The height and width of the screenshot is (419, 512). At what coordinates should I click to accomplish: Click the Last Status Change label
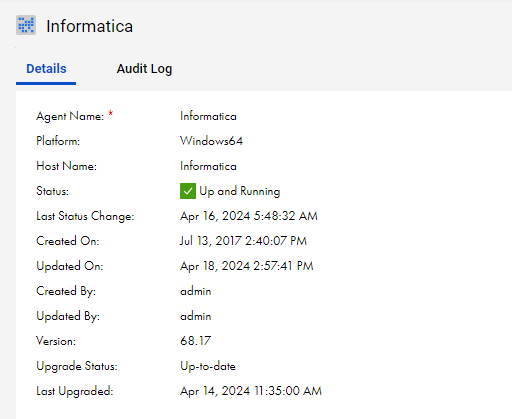point(85,216)
